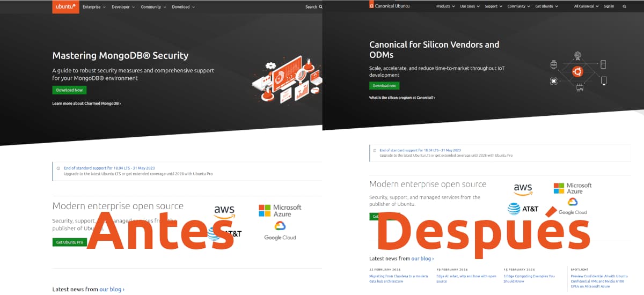Open Edge AI: what, why and how article
This screenshot has width=644, height=295.
click(466, 279)
